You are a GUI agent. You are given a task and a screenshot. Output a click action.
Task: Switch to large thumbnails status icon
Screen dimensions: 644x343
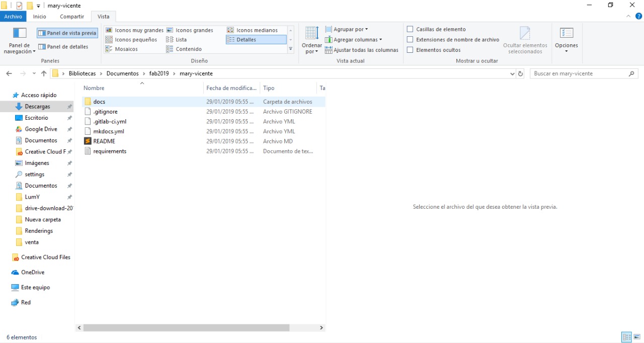click(637, 337)
